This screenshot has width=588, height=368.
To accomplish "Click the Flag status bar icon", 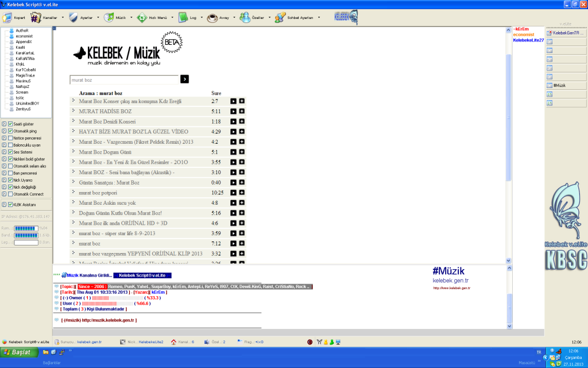I will [x=240, y=342].
